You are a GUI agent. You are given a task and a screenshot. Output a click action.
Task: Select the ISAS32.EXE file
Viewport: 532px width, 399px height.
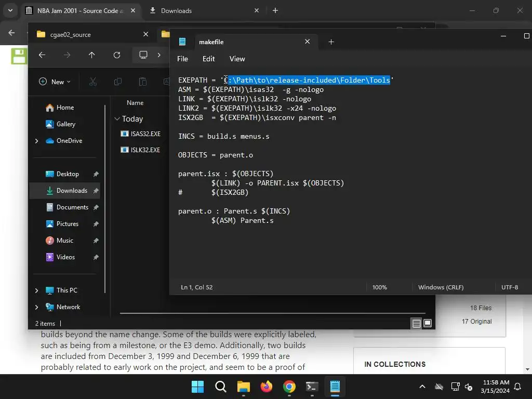click(140, 134)
